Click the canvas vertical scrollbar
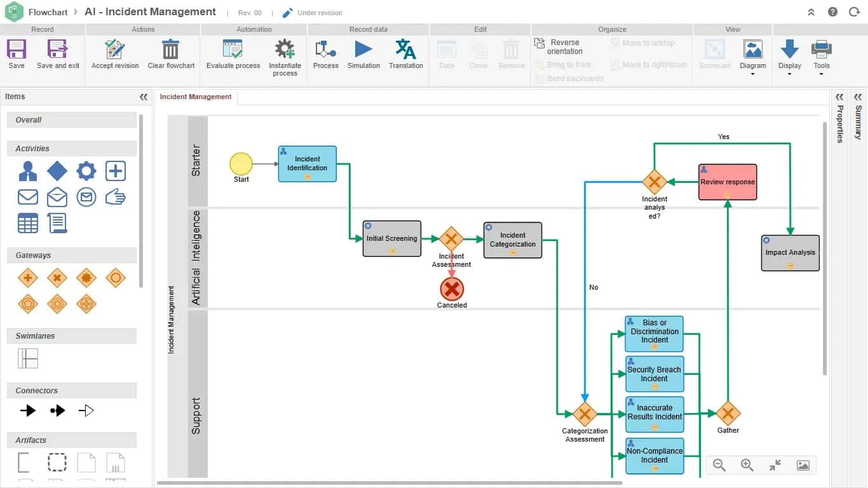868x488 pixels. click(825, 248)
